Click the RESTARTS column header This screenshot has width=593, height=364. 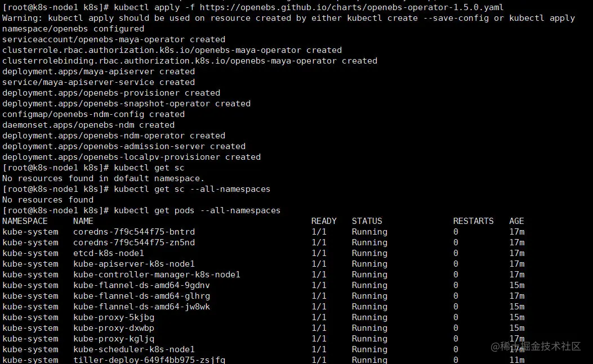(x=474, y=222)
